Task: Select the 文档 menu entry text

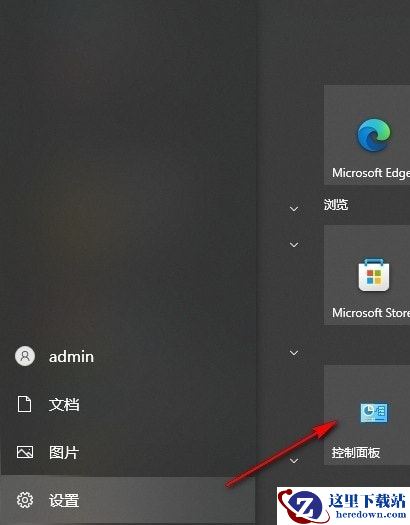Action: pyautogui.click(x=64, y=404)
